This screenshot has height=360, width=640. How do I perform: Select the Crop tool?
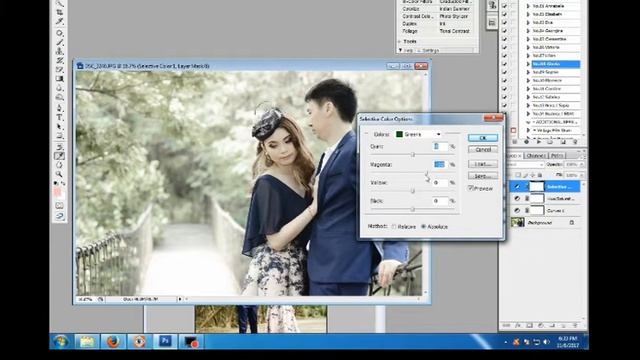click(x=60, y=12)
